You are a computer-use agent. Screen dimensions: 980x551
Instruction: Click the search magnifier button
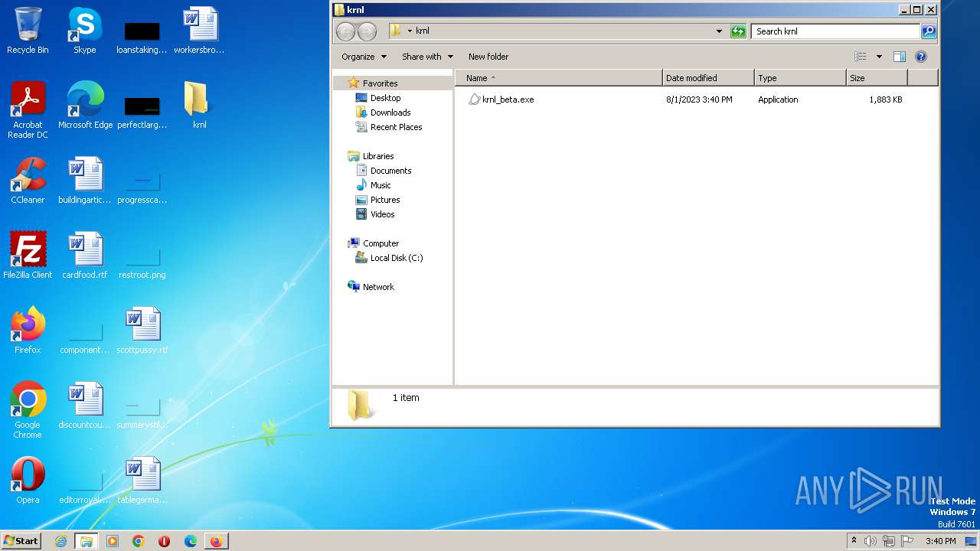929,31
